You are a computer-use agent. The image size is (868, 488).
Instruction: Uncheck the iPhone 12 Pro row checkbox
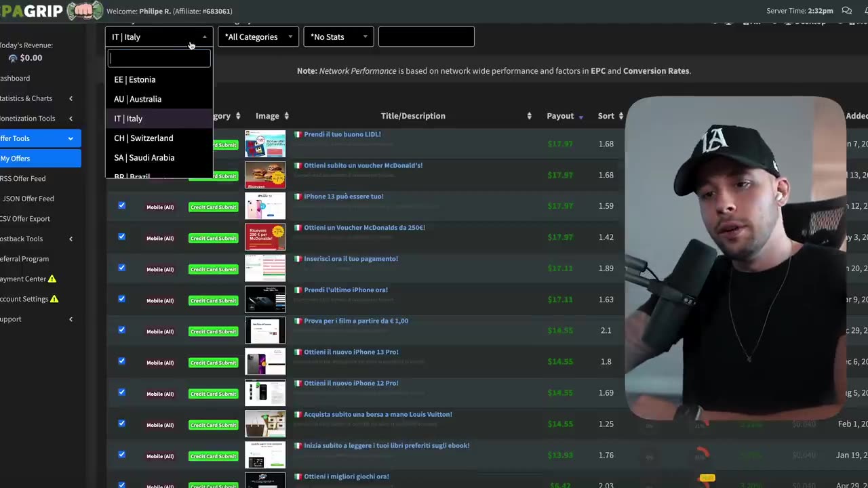click(121, 392)
